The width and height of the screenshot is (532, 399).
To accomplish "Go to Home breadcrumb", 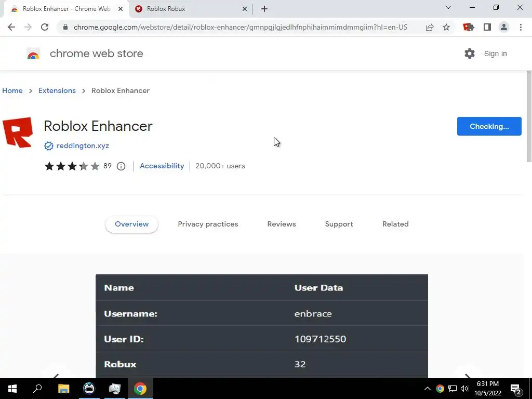I will (12, 90).
